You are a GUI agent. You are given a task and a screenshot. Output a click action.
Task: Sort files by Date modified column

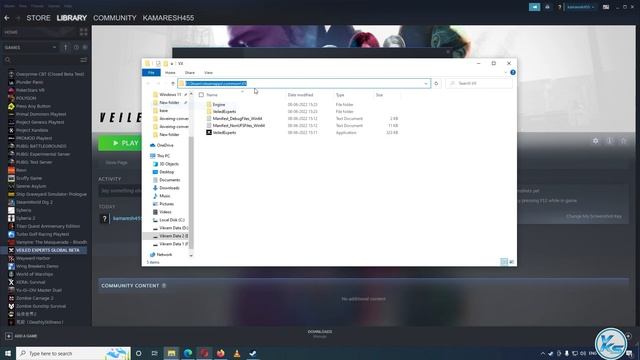[x=300, y=95]
